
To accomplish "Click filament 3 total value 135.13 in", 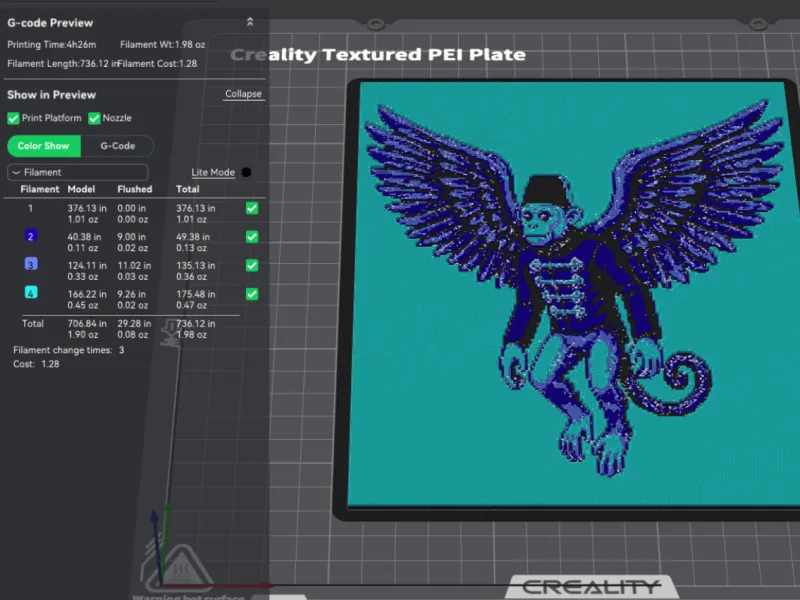I will pos(196,265).
